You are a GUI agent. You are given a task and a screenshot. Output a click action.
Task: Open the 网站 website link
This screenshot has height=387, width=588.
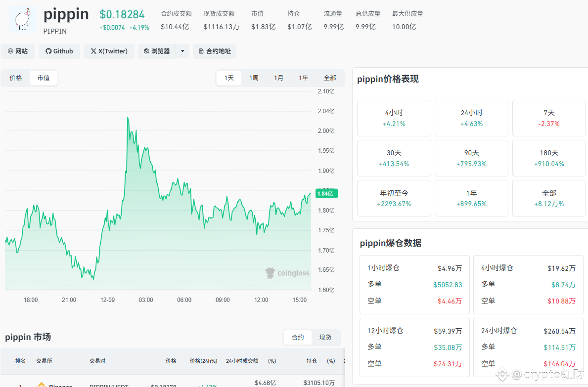pos(18,51)
